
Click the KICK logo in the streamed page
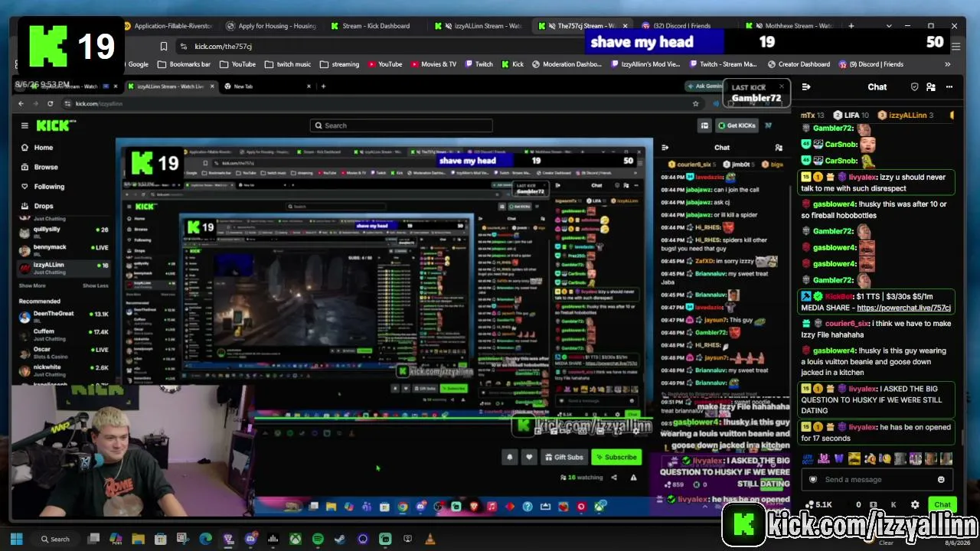point(54,126)
